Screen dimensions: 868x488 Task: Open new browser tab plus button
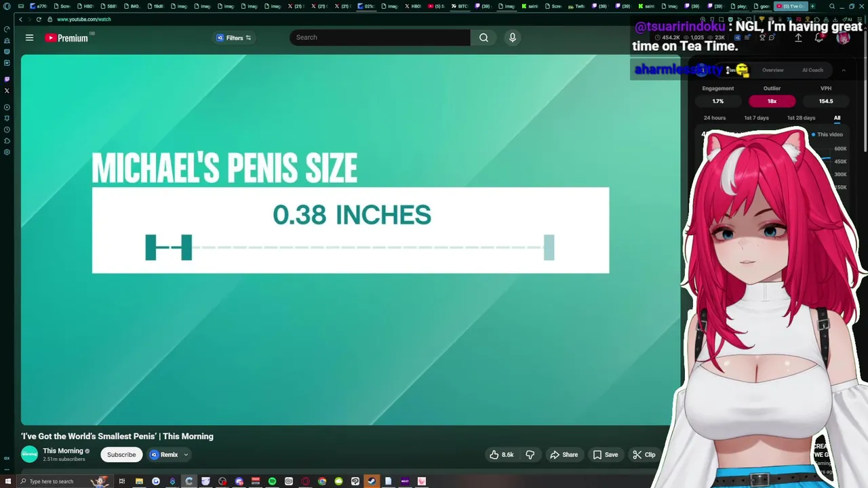pyautogui.click(x=812, y=6)
